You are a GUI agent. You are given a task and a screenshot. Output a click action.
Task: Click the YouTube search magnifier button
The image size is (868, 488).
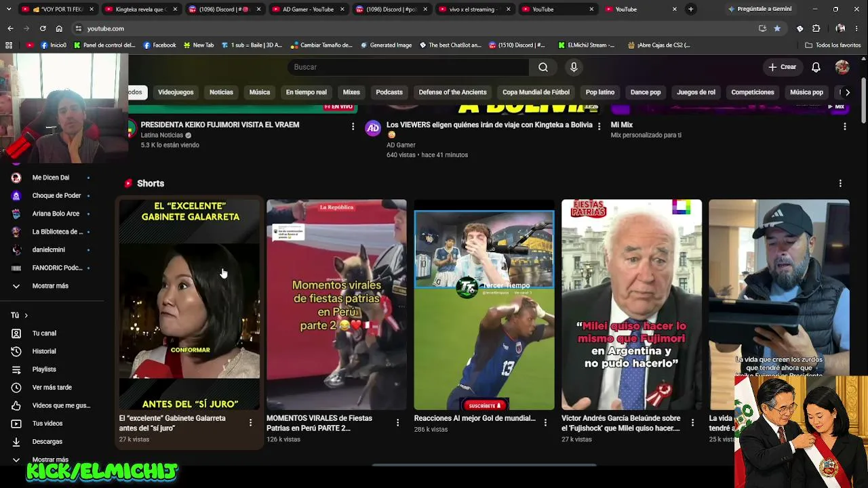pyautogui.click(x=543, y=67)
